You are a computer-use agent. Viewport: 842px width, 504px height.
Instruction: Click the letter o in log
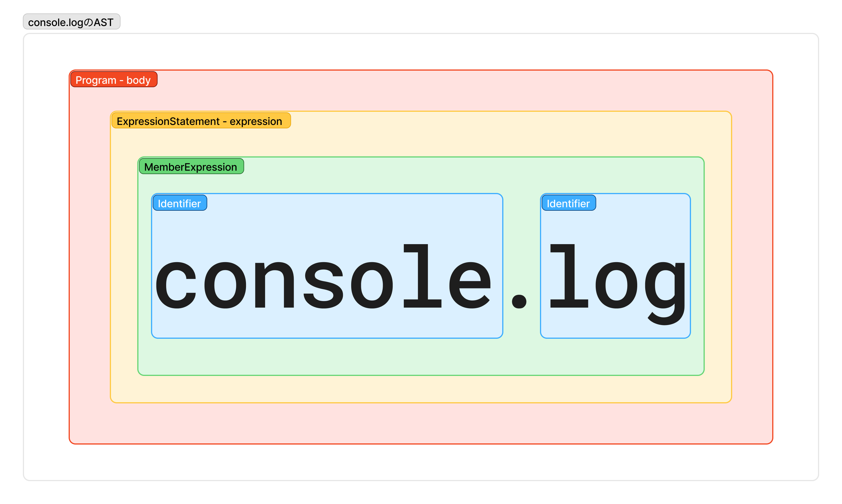616,285
